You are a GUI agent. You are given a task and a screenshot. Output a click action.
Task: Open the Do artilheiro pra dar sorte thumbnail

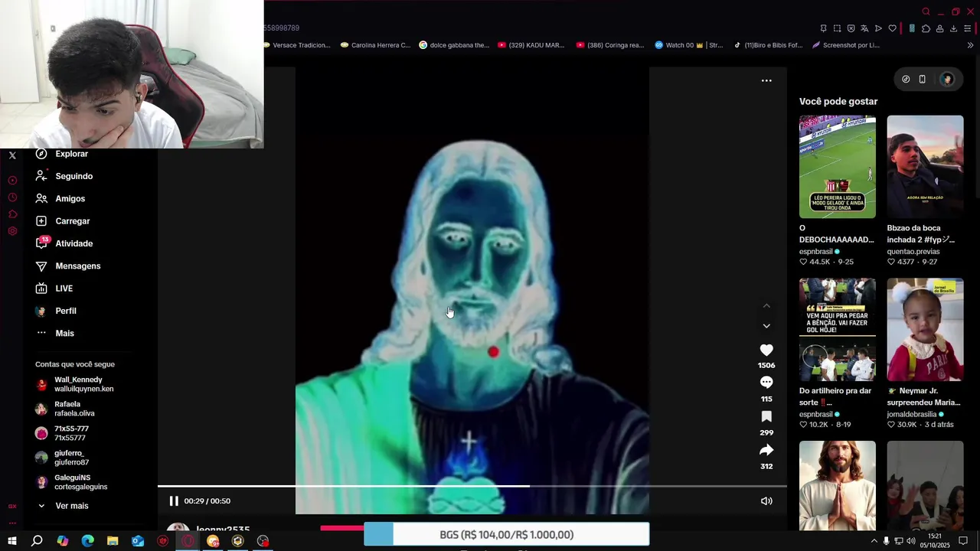pyautogui.click(x=838, y=329)
